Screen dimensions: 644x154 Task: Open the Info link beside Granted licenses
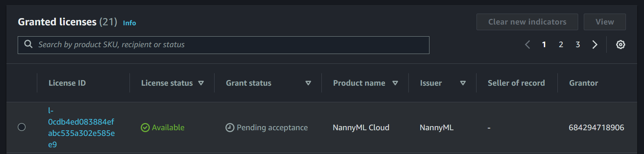129,23
